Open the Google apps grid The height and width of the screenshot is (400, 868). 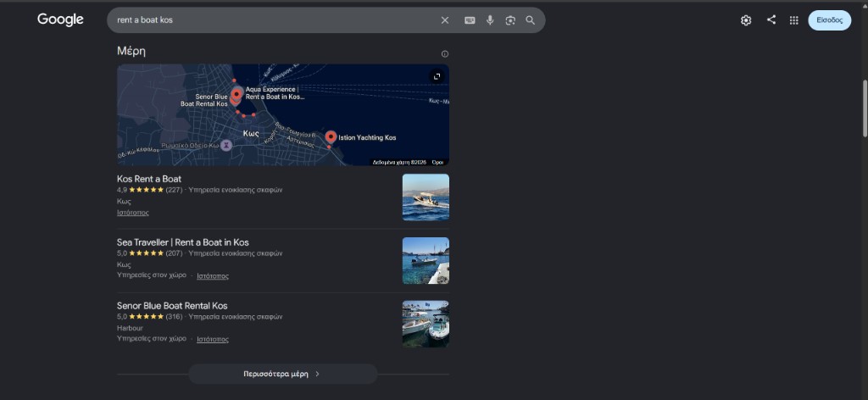pos(793,20)
